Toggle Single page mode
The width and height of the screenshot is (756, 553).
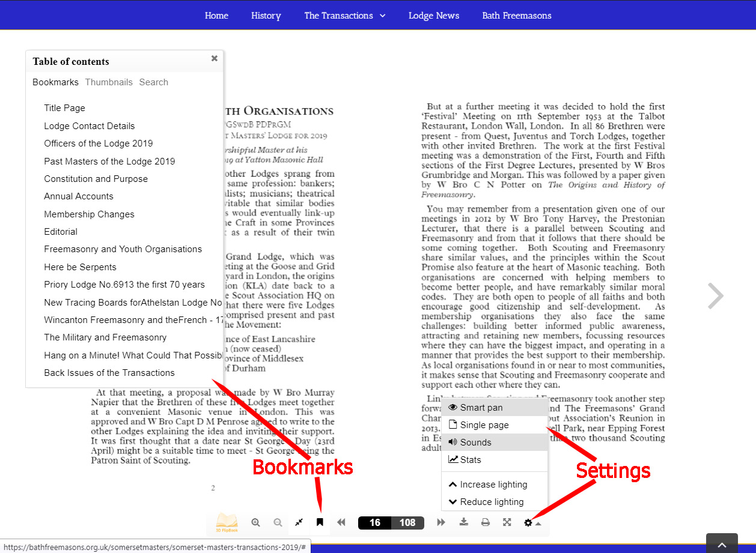(495, 425)
